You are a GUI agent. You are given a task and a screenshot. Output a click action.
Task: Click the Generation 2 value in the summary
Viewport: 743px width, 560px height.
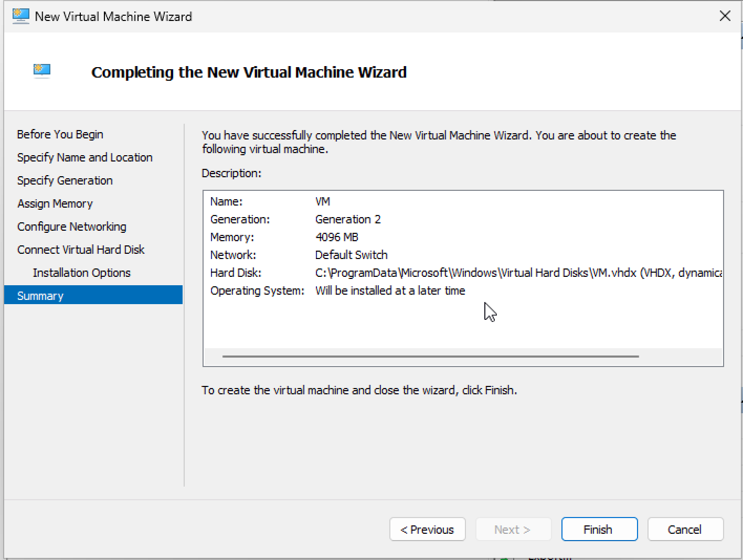pos(348,219)
